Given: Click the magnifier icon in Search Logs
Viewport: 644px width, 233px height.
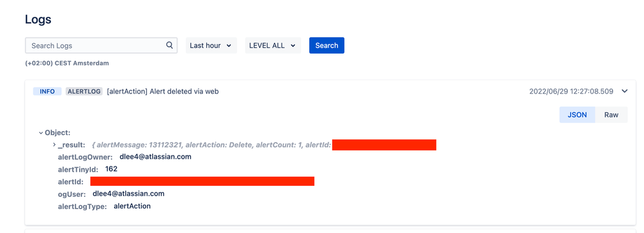Looking at the screenshot, I should [169, 45].
